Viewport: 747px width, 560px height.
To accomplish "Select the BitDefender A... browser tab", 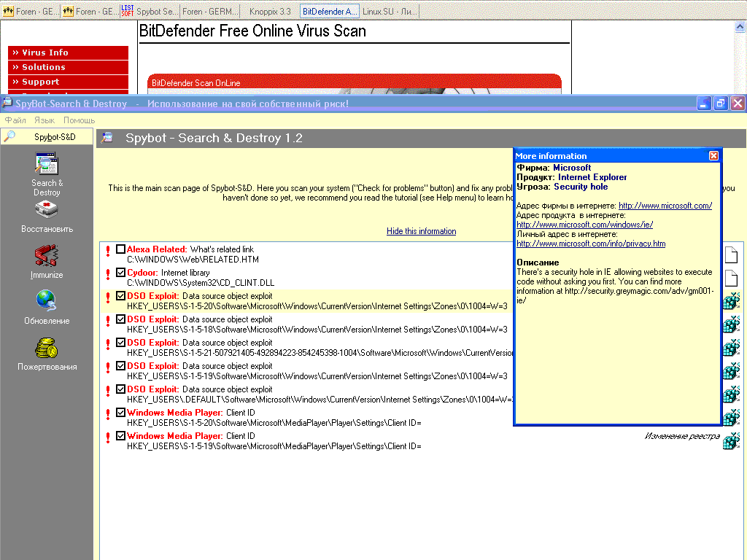I will pyautogui.click(x=329, y=11).
